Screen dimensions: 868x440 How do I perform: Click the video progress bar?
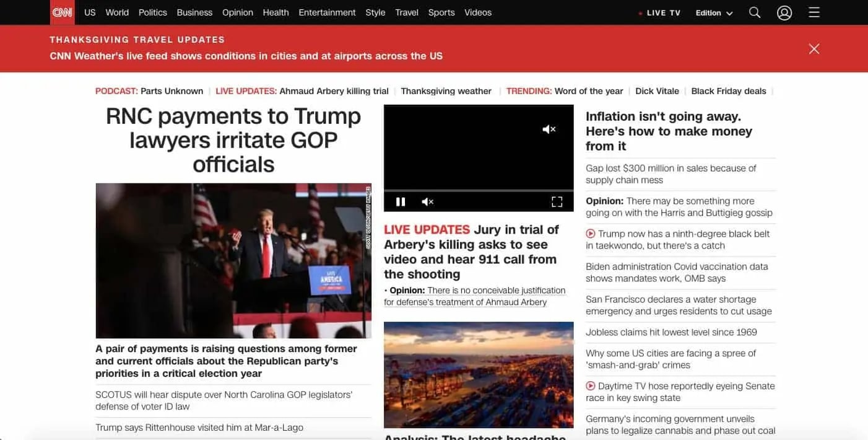tap(479, 190)
